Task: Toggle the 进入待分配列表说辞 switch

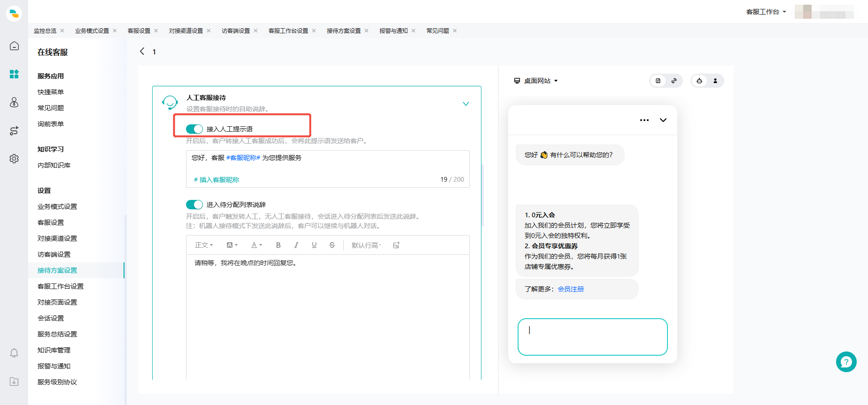Action: tap(194, 205)
